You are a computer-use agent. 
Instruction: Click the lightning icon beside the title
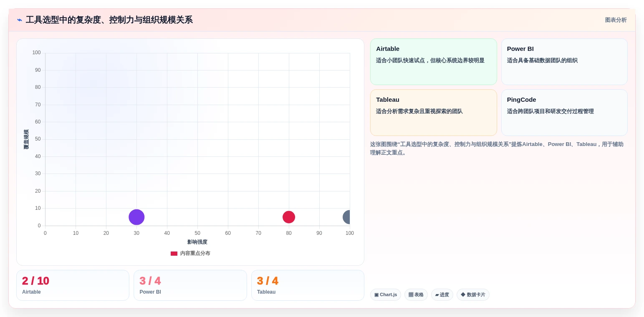click(19, 20)
